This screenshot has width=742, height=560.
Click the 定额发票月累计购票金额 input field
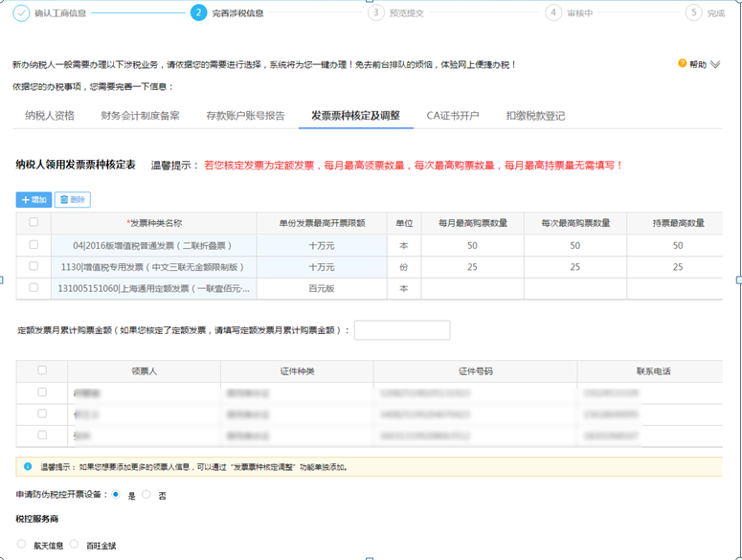401,329
